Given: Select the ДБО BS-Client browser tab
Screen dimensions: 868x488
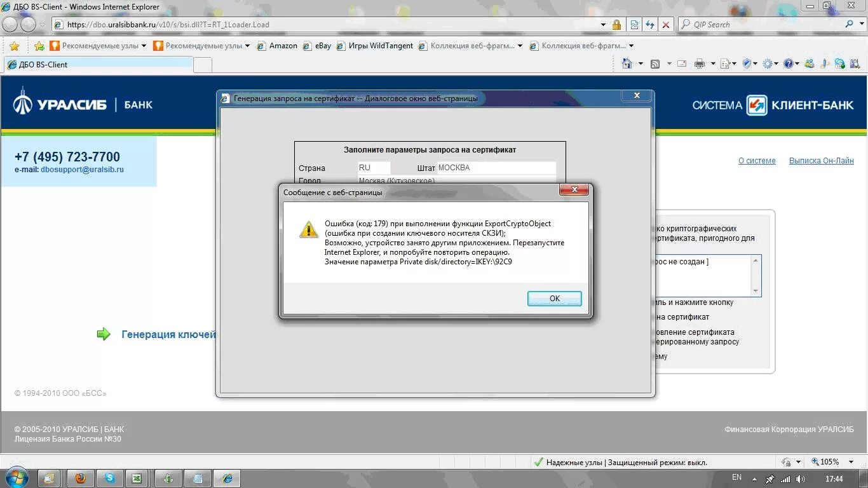Looking at the screenshot, I should pos(98,64).
